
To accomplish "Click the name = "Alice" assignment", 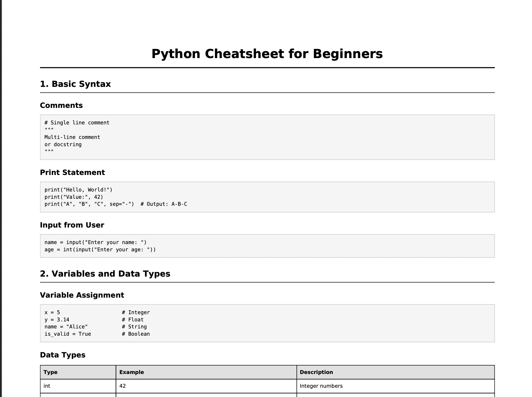I will point(66,327).
